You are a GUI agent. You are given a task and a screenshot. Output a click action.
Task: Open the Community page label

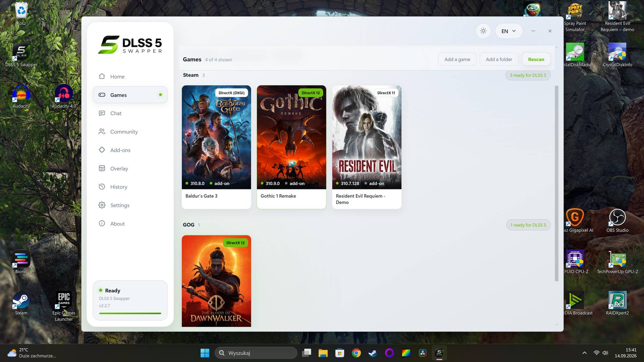[124, 132]
